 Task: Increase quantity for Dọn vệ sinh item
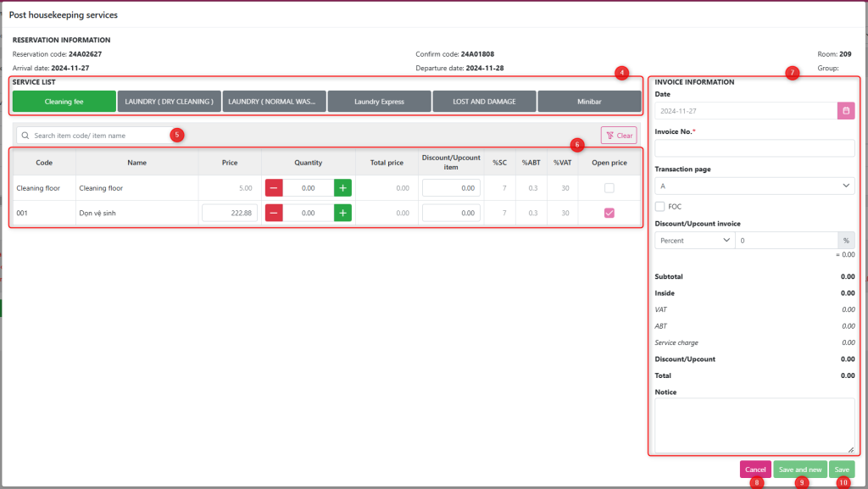coord(342,214)
